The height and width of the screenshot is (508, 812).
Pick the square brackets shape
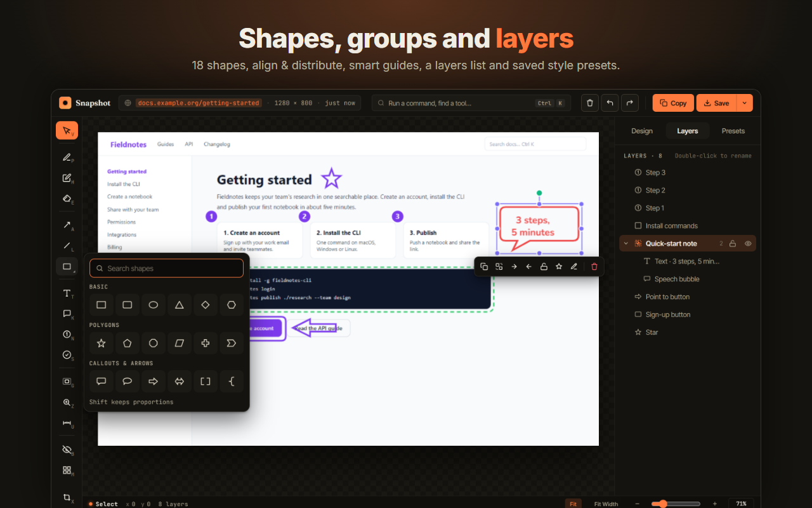(x=206, y=381)
